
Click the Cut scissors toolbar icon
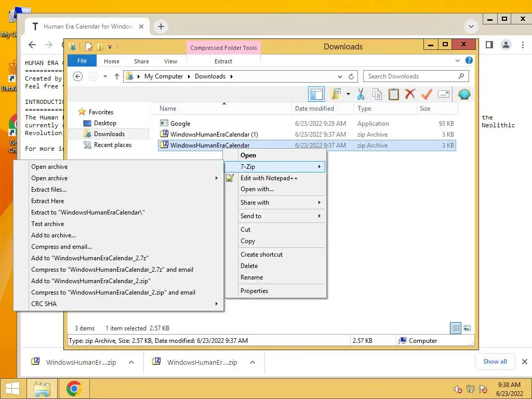[361, 94]
